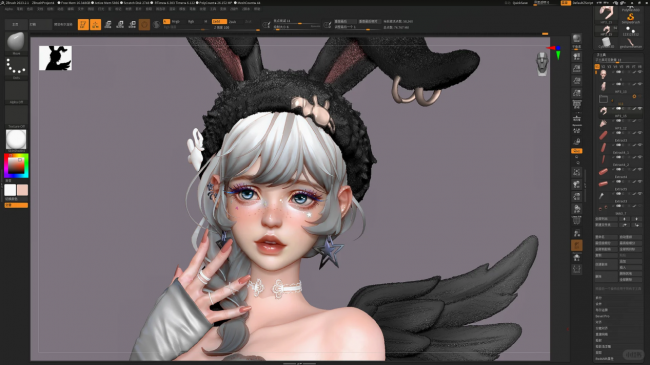Select the Cylinder3D tool thumbnail

pos(606,42)
